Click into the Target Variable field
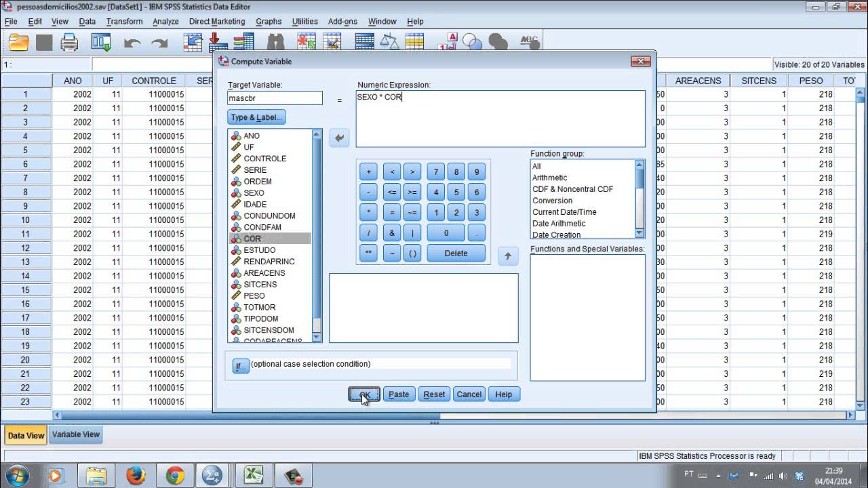This screenshot has width=868, height=488. pos(275,98)
